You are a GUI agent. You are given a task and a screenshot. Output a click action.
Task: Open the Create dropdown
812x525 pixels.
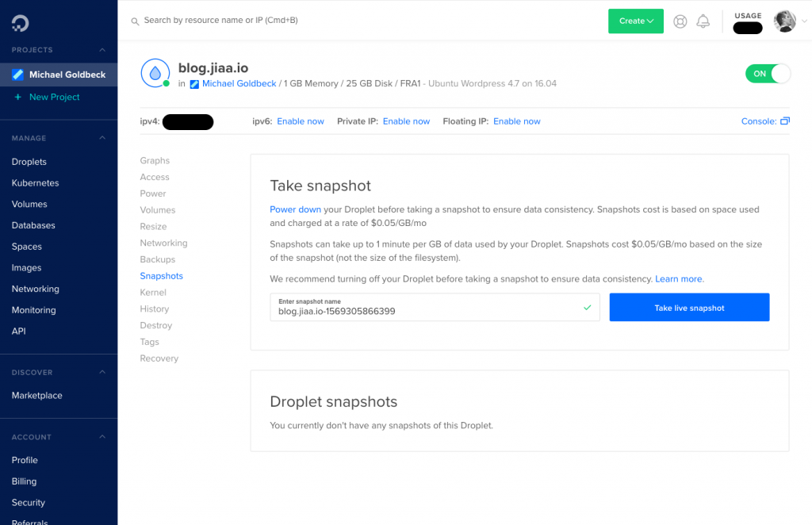click(x=636, y=21)
